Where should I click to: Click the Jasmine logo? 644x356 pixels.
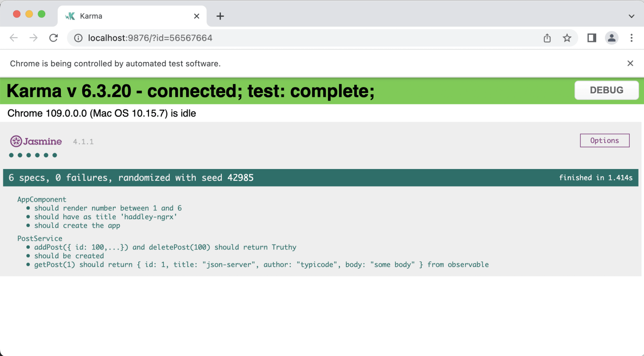36,141
